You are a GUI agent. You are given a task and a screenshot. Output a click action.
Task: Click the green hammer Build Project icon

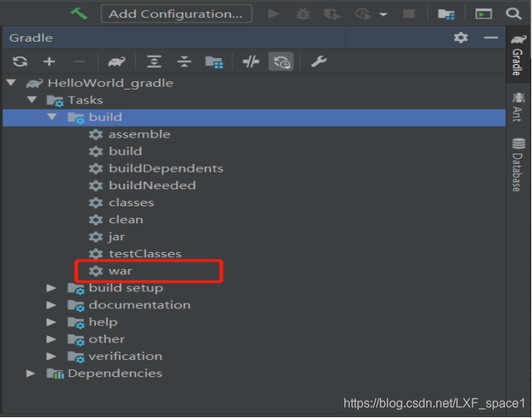pyautogui.click(x=79, y=14)
